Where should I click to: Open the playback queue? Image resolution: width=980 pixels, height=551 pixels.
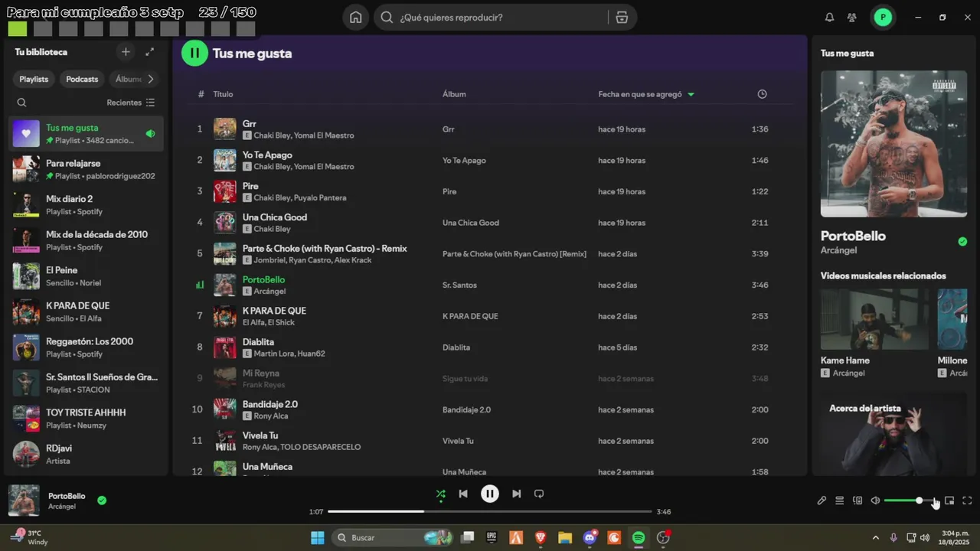839,500
